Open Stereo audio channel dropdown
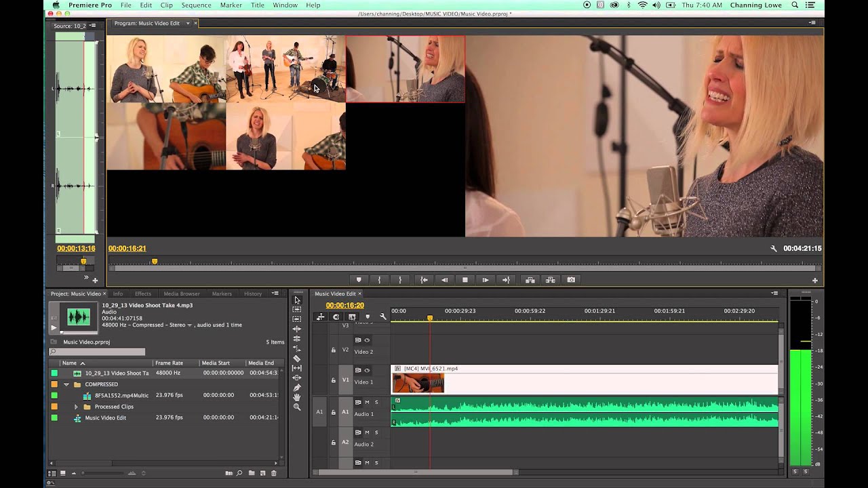 (x=189, y=325)
